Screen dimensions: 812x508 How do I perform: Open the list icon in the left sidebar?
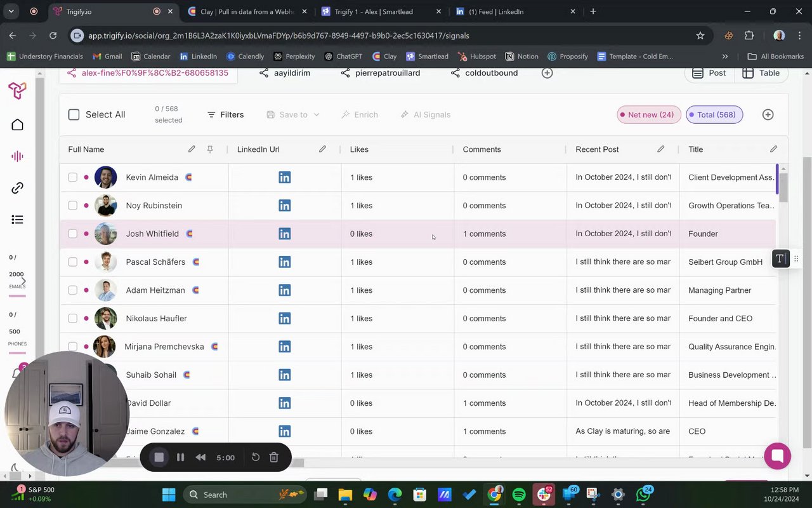click(17, 220)
